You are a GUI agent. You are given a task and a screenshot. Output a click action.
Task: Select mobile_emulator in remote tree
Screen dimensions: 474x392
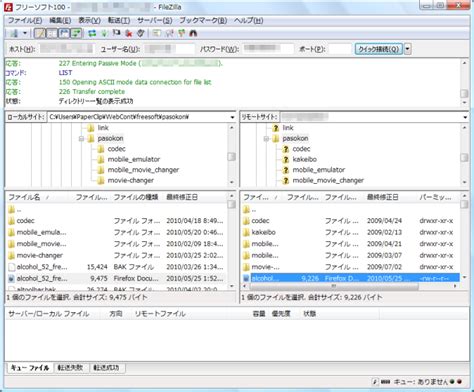pyautogui.click(x=319, y=170)
